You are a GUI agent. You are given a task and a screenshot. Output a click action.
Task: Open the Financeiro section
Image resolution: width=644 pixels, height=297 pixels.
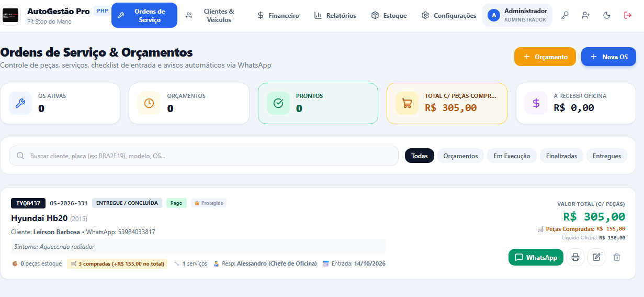pyautogui.click(x=278, y=16)
